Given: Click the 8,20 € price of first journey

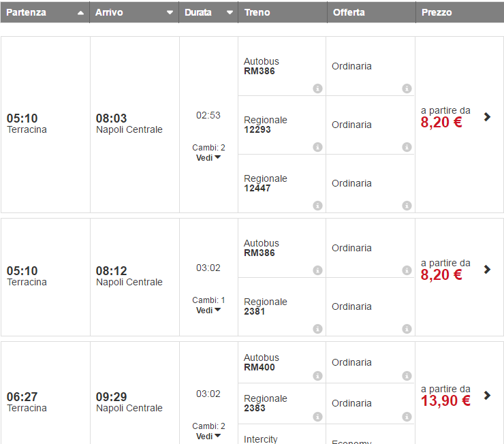Looking at the screenshot, I should point(441,123).
